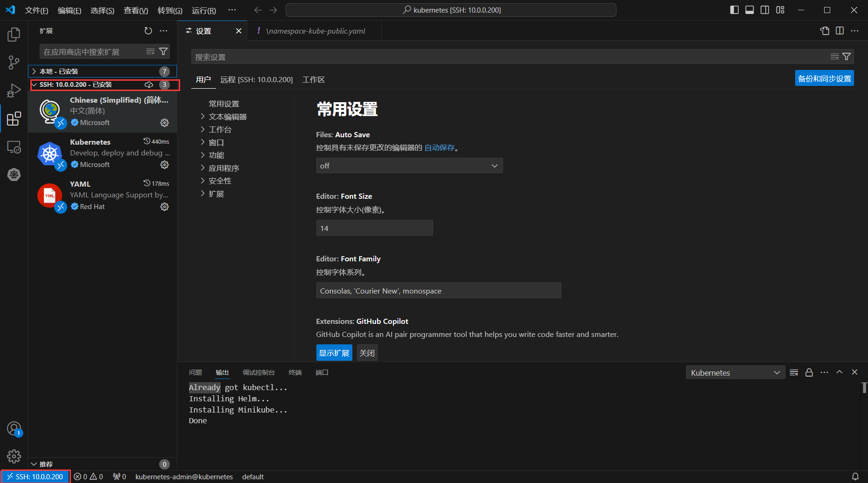Click the backup and sync settings button
868x483 pixels.
pos(824,78)
